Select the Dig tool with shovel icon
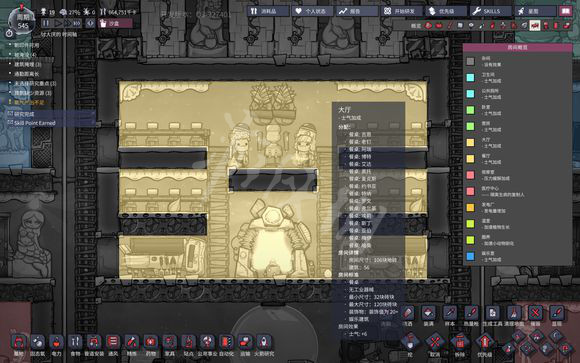 tap(410, 344)
